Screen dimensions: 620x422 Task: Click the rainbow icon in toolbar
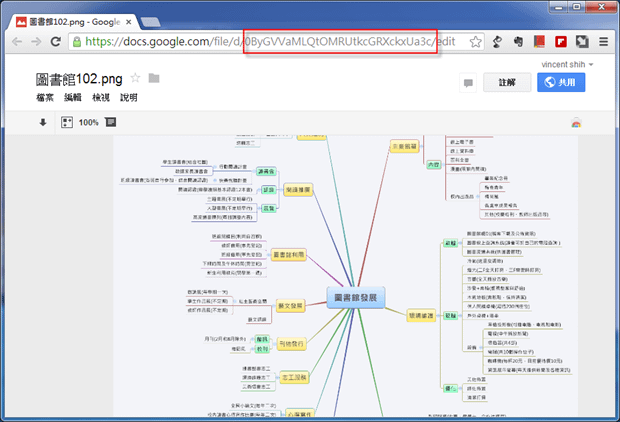(576, 123)
